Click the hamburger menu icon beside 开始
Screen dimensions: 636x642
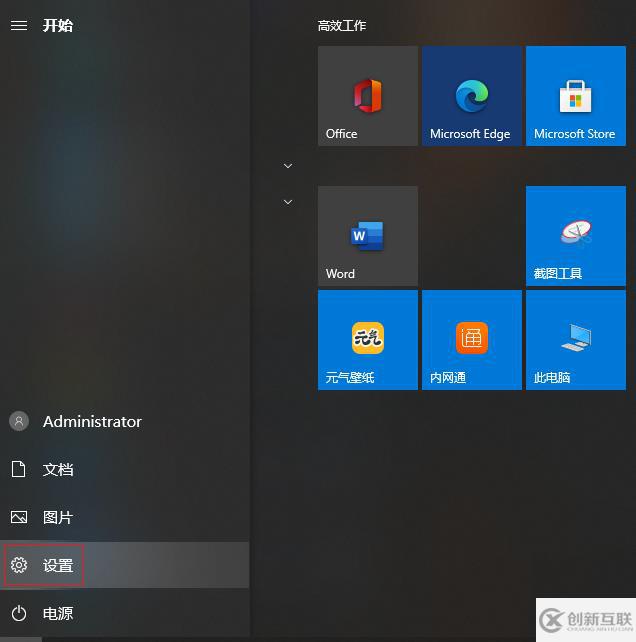[x=19, y=25]
